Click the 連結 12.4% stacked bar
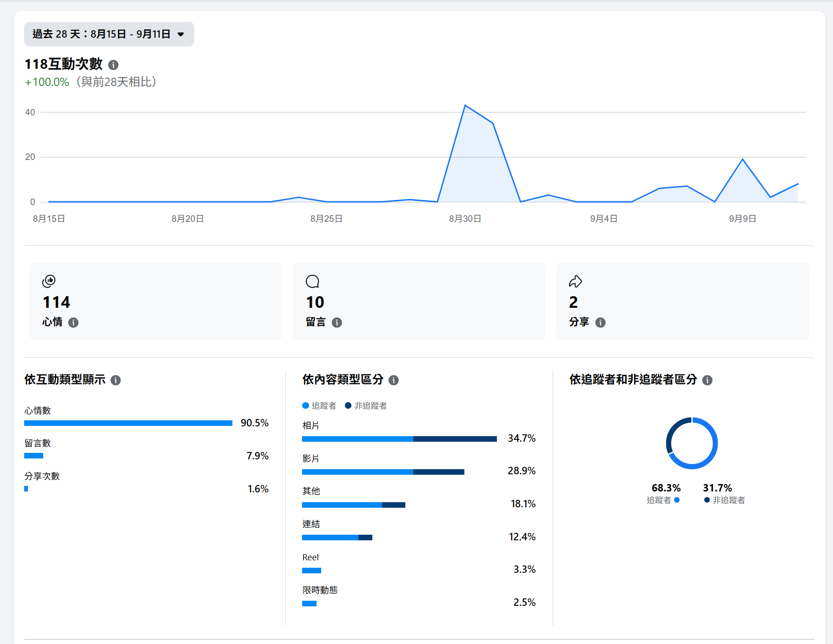 click(x=337, y=538)
